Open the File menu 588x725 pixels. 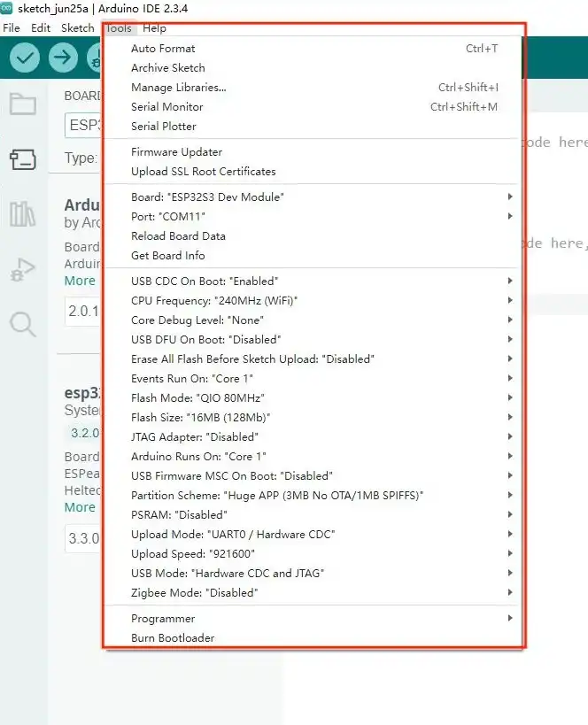pos(12,28)
